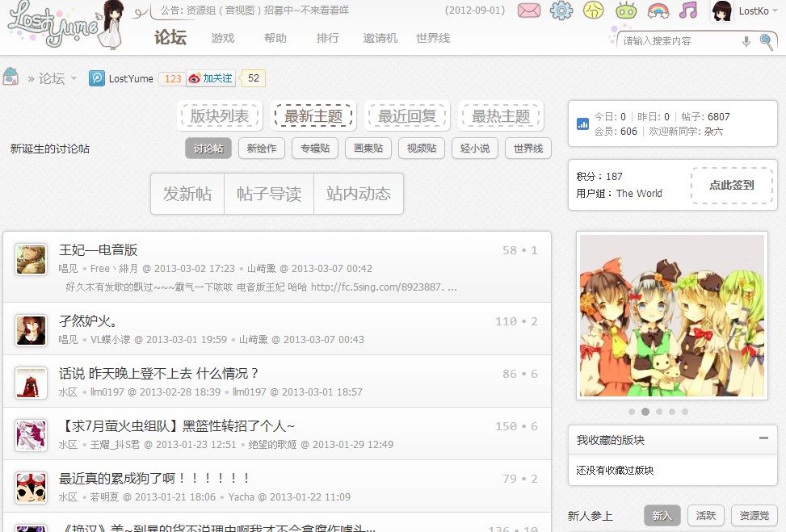The image size is (786, 532).
Task: Select the 画集贴 filter
Action: coord(368,149)
